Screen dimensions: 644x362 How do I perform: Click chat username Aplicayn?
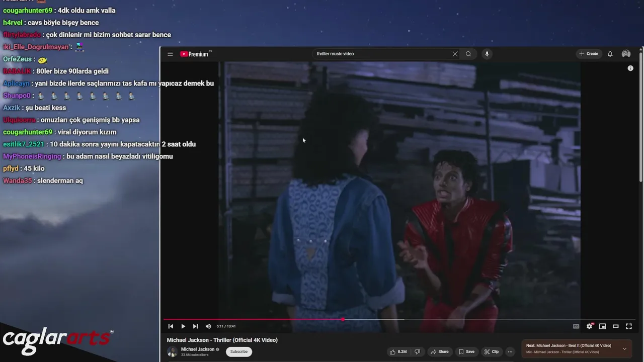(16, 83)
